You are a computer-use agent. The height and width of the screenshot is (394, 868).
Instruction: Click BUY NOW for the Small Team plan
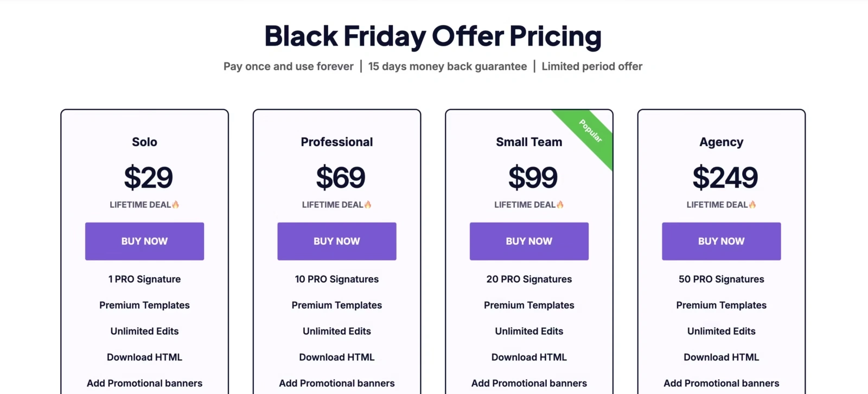(x=529, y=241)
